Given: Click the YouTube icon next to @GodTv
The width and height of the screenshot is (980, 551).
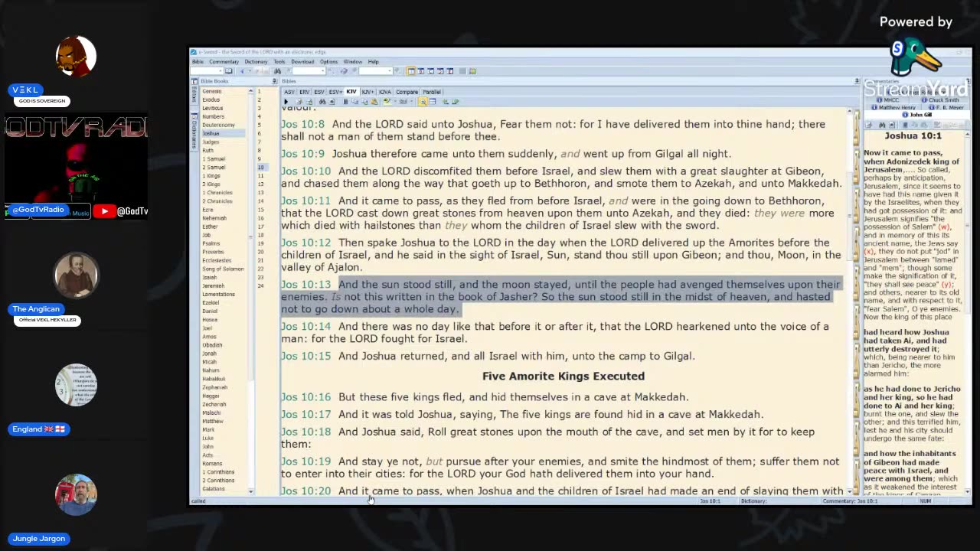Looking at the screenshot, I should click(x=104, y=211).
